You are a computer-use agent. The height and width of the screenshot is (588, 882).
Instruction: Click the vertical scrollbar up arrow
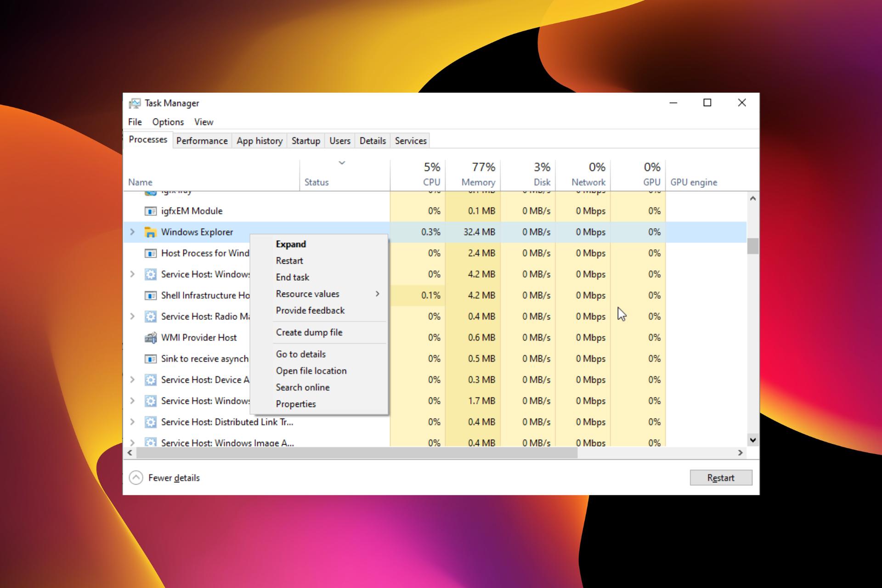click(752, 198)
